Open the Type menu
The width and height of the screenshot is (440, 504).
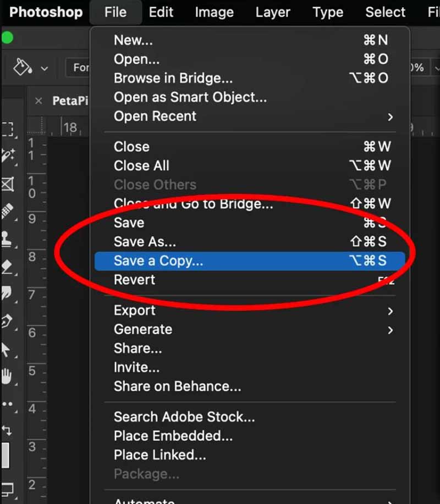coord(327,12)
